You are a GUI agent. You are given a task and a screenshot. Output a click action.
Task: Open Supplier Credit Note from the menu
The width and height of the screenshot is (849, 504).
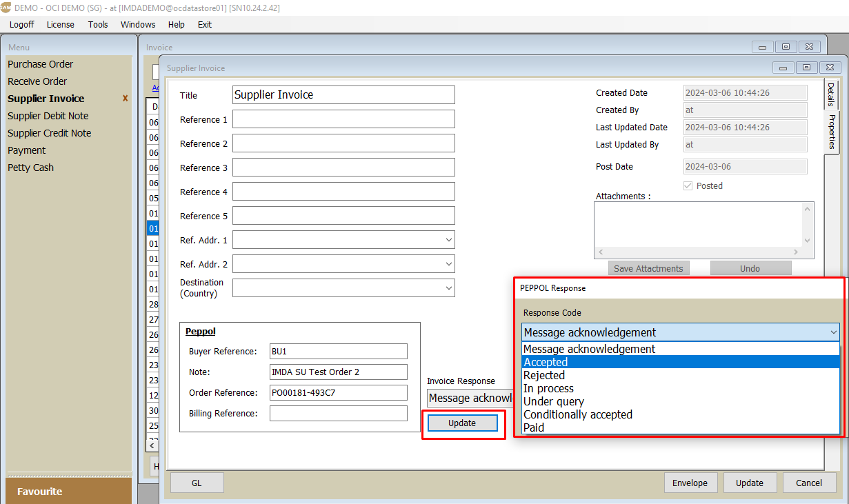tap(49, 133)
